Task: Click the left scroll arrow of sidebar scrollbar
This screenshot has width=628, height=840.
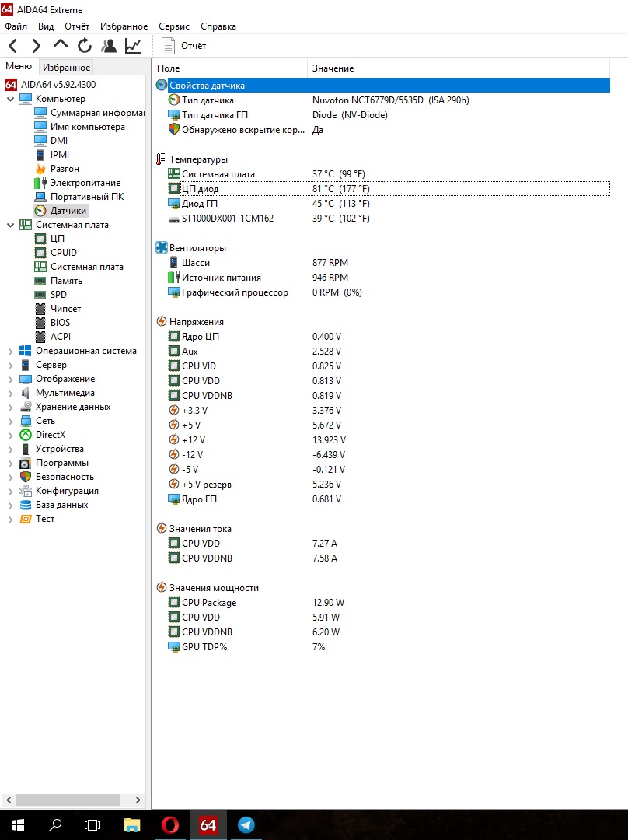Action: [x=8, y=800]
